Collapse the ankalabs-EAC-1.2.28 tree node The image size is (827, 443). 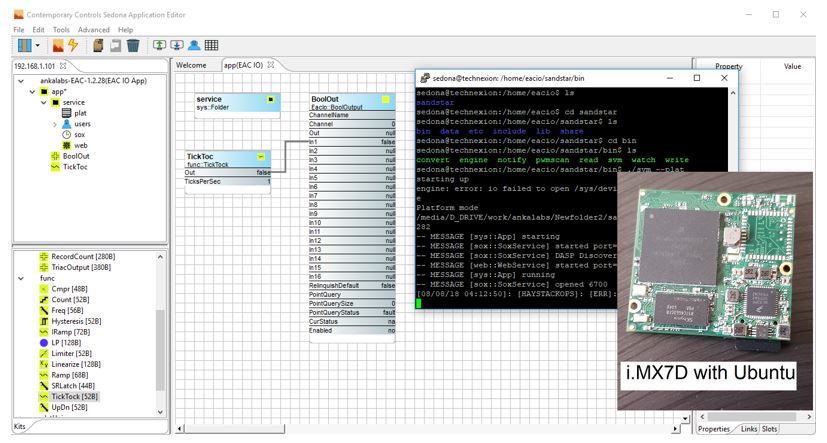point(21,81)
